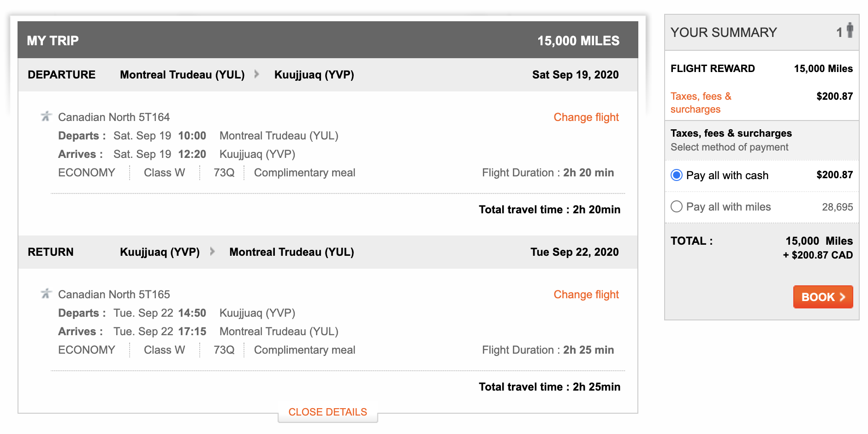Click the Canadian North 5T164 flight name
Screen dimensions: 868x434
114,117
